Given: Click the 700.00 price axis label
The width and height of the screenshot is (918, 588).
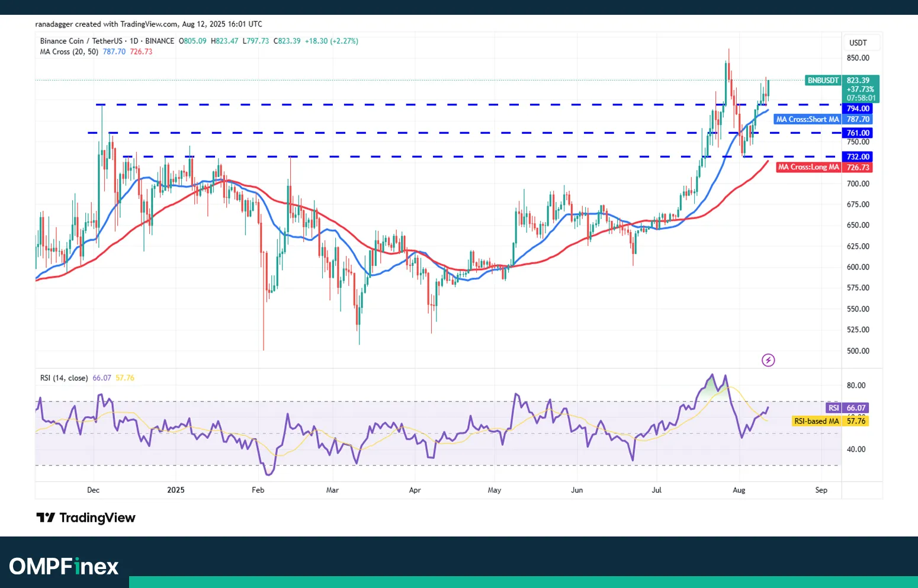Looking at the screenshot, I should click(858, 184).
